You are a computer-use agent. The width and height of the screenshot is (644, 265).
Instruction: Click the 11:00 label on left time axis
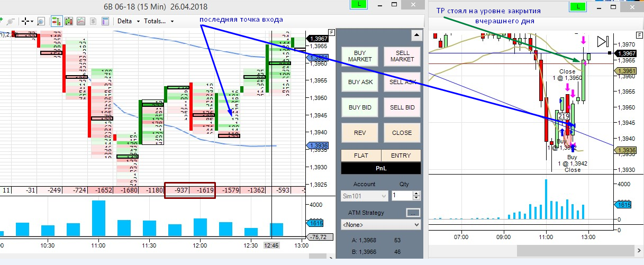[98, 245]
